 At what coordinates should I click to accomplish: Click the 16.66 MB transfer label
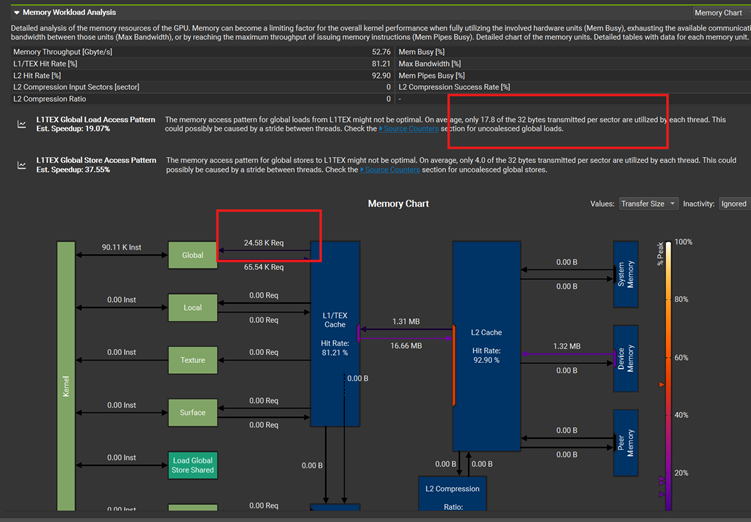406,346
